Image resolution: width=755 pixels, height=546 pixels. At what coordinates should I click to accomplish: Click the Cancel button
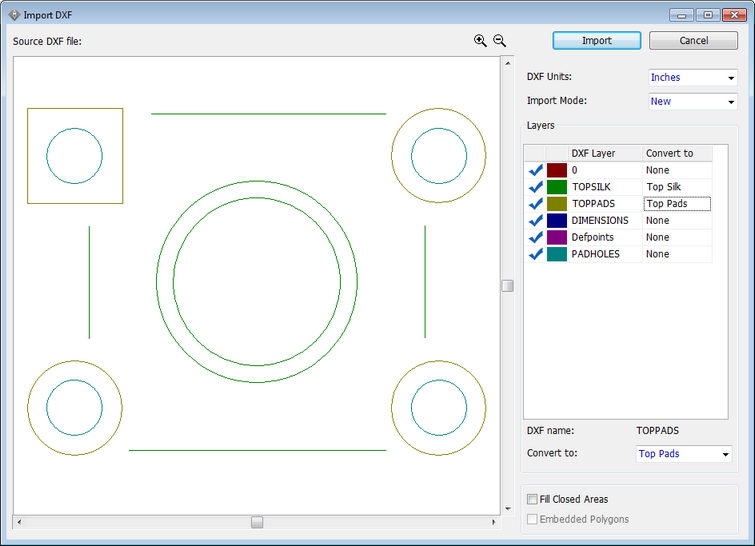(x=693, y=40)
